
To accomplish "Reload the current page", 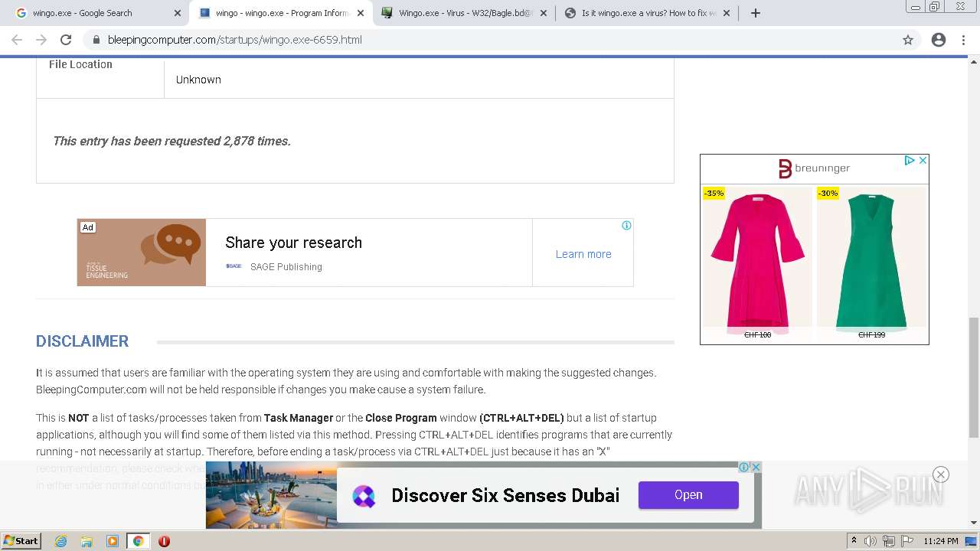I will pos(66,40).
